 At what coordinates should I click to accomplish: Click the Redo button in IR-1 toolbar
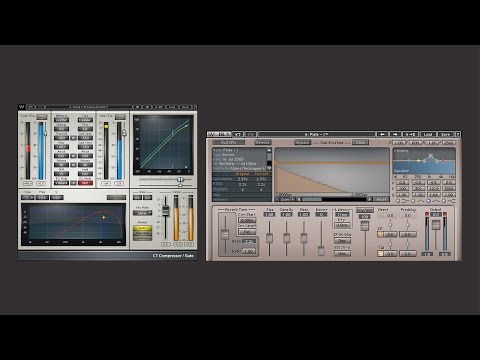(x=251, y=134)
